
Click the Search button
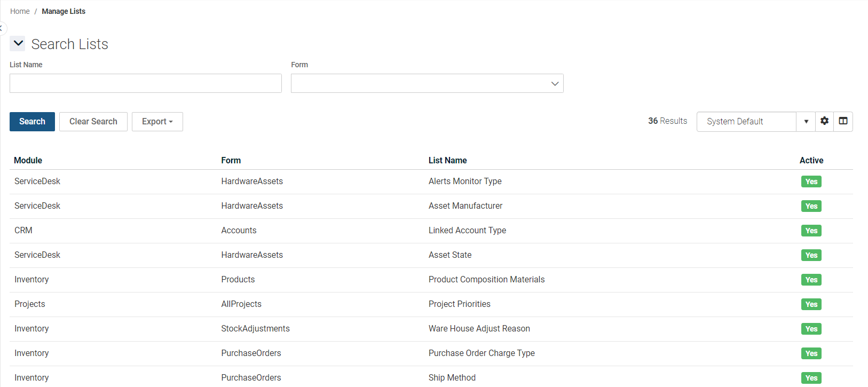click(x=32, y=122)
